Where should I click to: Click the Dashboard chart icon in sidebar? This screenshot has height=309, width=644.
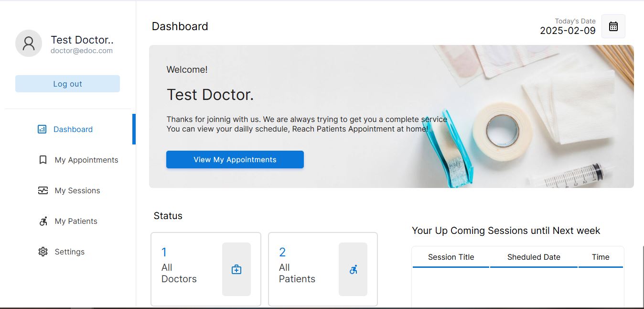(42, 129)
